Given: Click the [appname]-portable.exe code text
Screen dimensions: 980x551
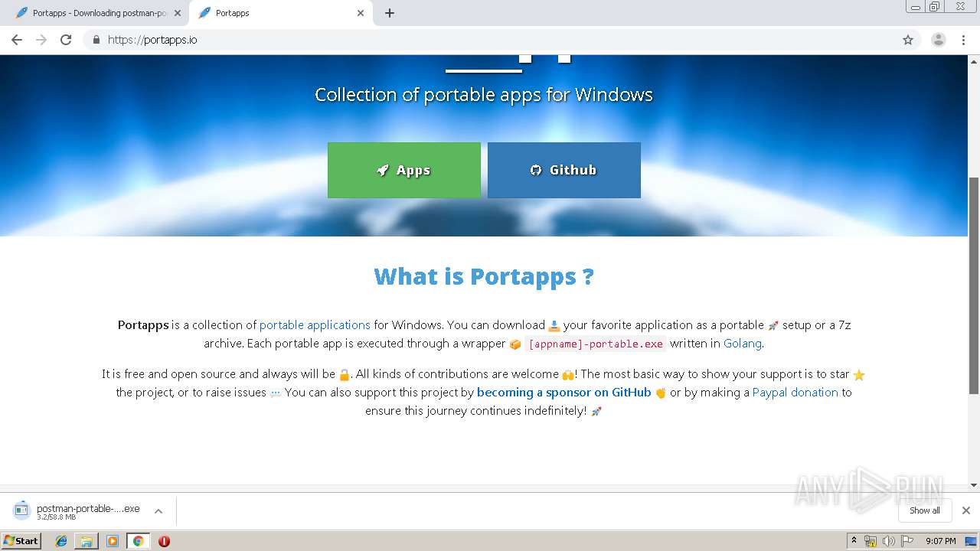Looking at the screenshot, I should pyautogui.click(x=596, y=344).
